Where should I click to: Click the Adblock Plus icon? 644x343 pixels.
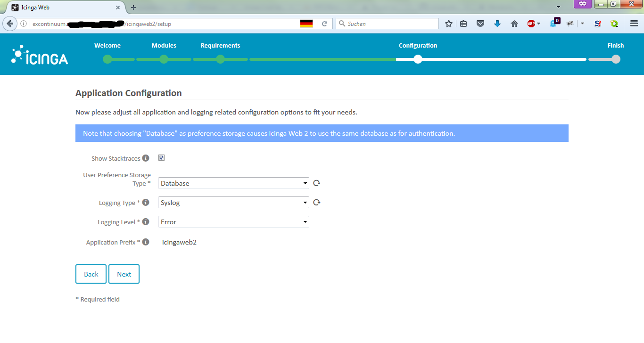tap(531, 24)
